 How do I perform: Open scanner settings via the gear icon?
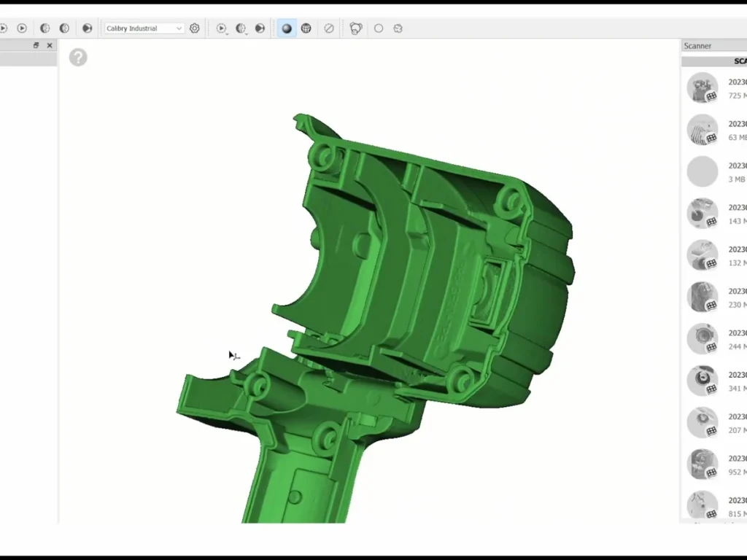pos(194,28)
